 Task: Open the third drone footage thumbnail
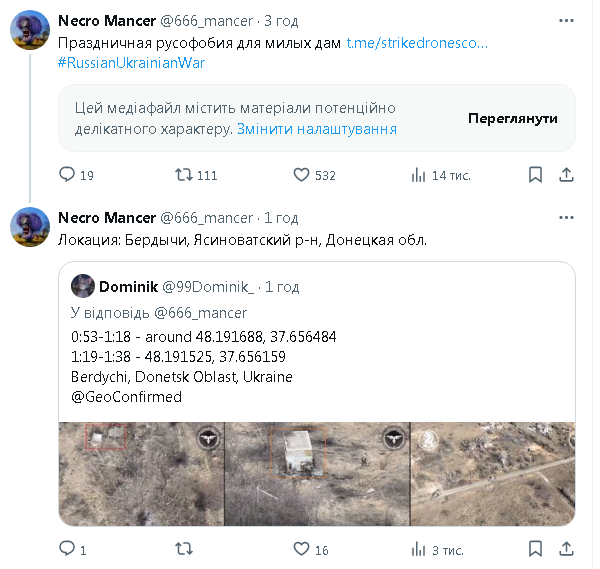tap(492, 473)
